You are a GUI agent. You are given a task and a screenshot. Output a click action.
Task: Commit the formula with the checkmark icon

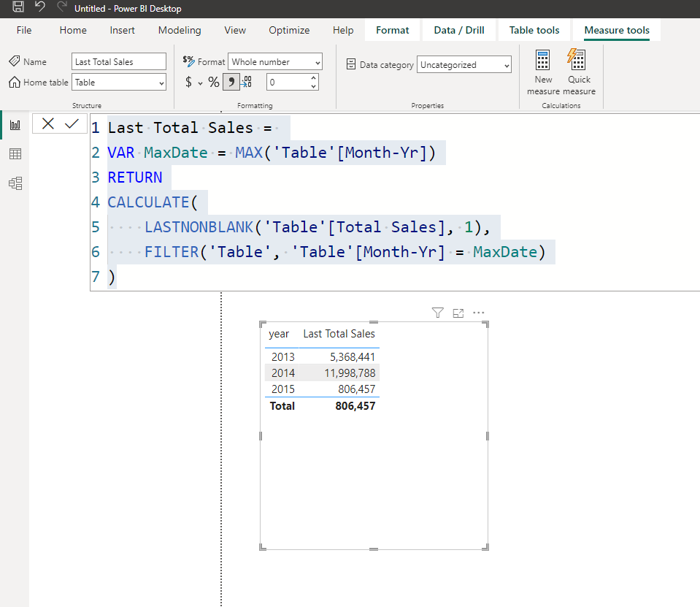coord(72,123)
